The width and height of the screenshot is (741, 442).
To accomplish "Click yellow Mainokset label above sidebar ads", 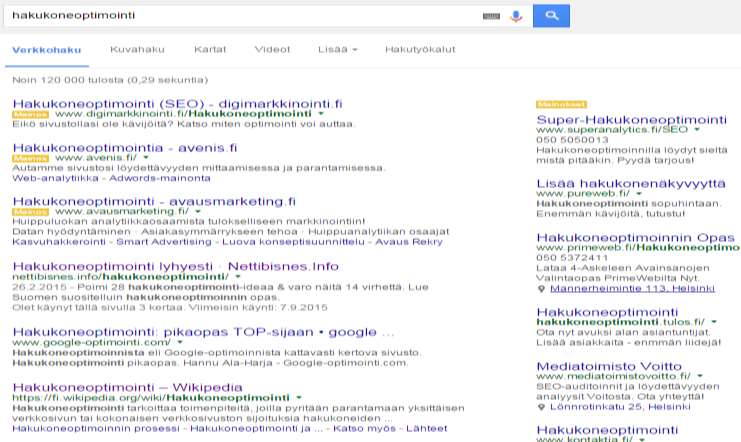I will [561, 104].
